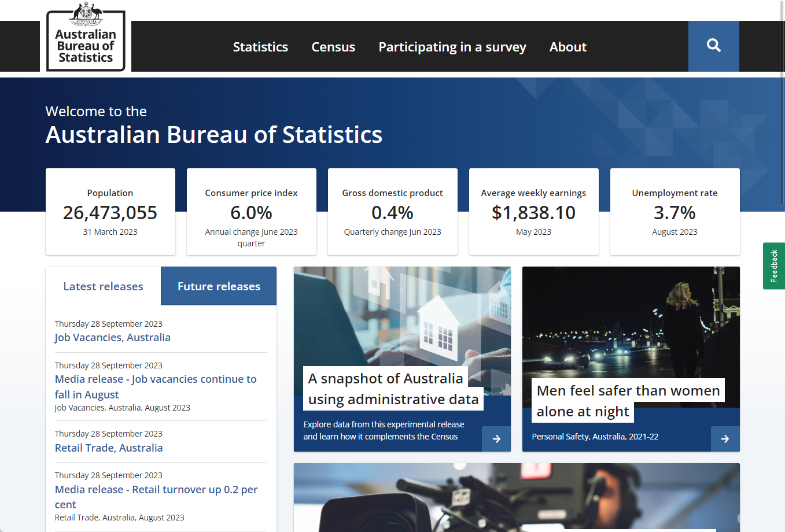Image resolution: width=785 pixels, height=532 pixels.
Task: Click the '6.0%' CPI value
Action: (252, 213)
